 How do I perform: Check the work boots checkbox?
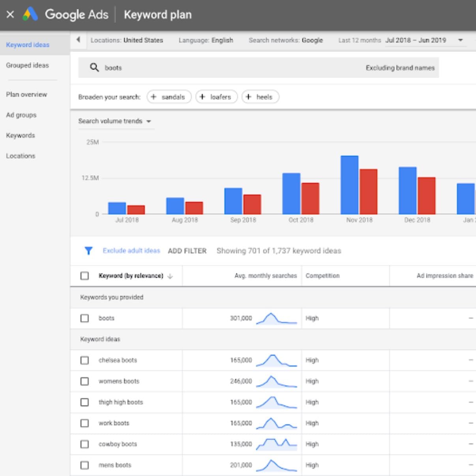tap(84, 423)
